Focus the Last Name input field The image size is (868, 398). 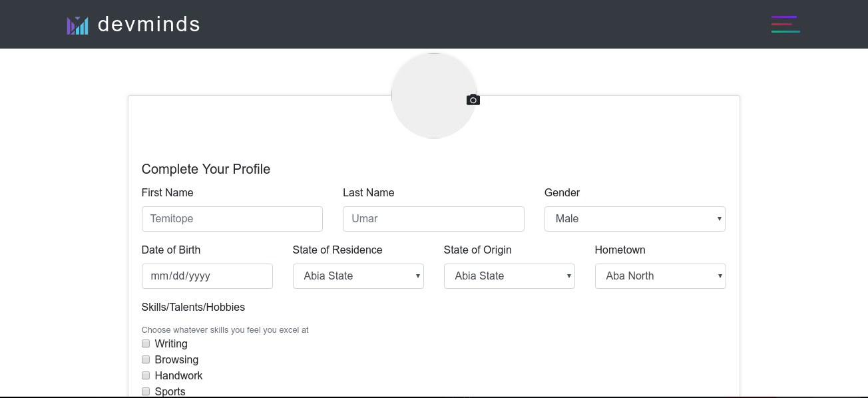tap(433, 219)
